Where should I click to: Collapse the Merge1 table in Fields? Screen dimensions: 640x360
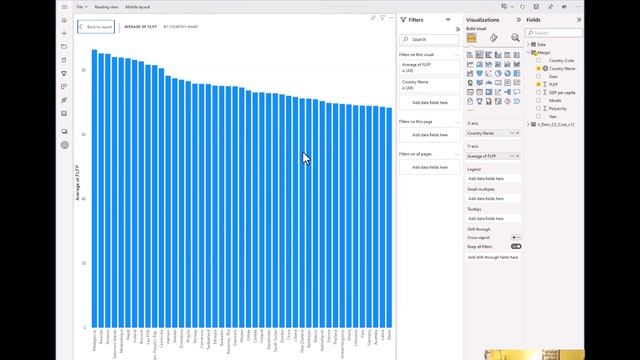point(528,52)
